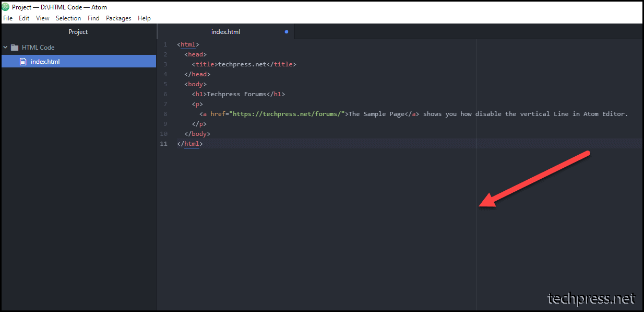This screenshot has height=312, width=644.
Task: Expand the File menu
Action: tap(8, 18)
